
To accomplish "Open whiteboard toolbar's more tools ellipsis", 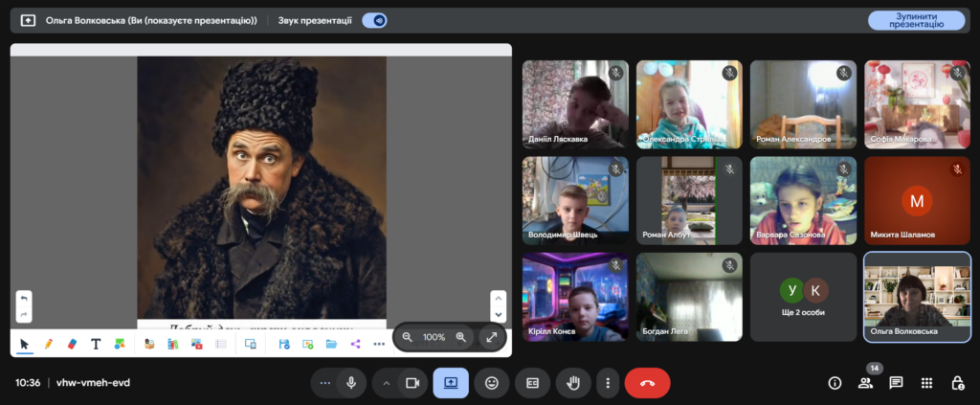I will (x=379, y=344).
